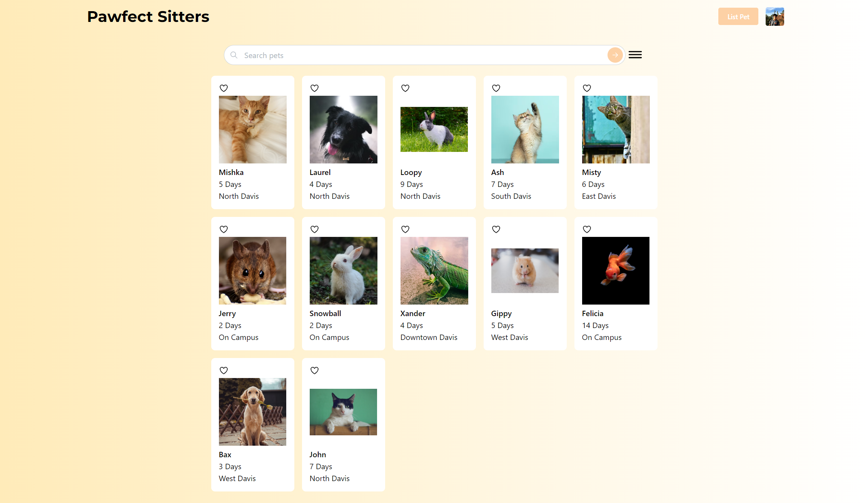The width and height of the screenshot is (868, 503).
Task: Favorite Gippy the hamster with heart icon
Action: click(x=496, y=229)
